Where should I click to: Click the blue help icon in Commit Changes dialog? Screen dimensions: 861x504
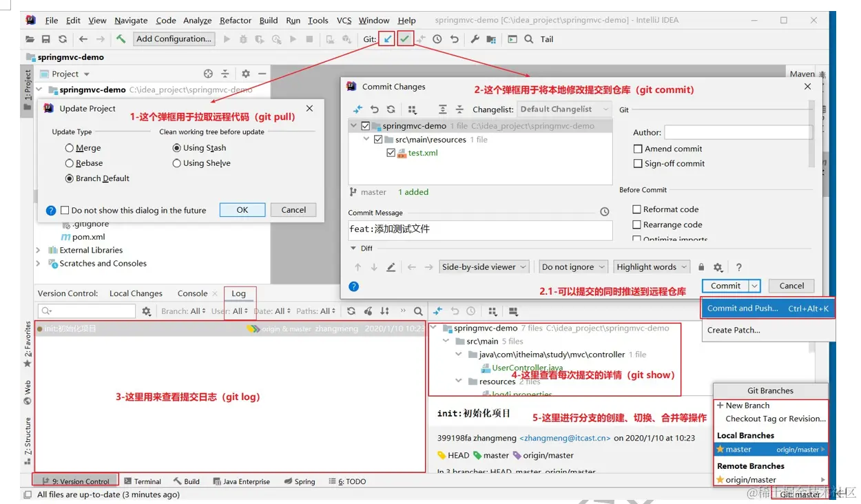[x=354, y=286]
